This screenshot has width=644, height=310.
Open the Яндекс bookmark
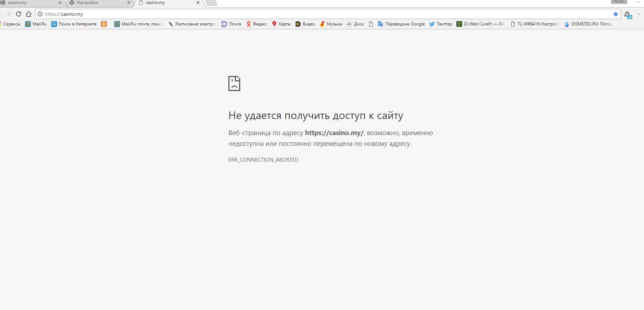point(256,24)
